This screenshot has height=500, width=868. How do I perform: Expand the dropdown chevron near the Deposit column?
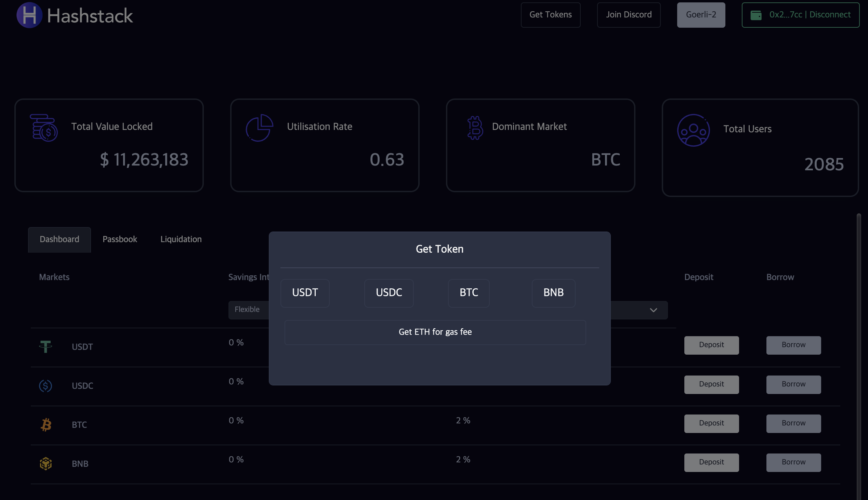coord(653,310)
